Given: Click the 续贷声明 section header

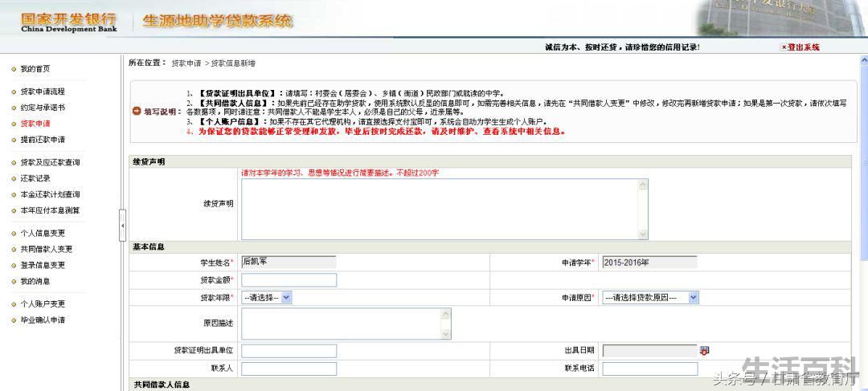Looking at the screenshot, I should (149, 162).
